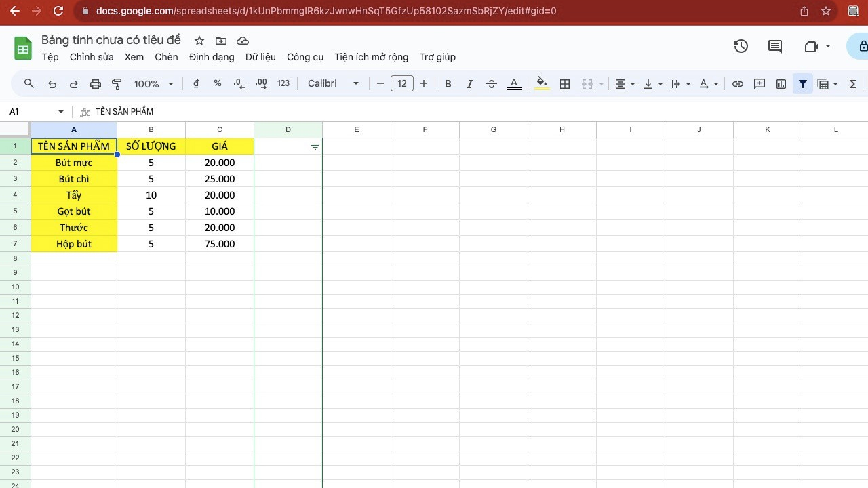This screenshot has height=488, width=868.
Task: Click the print icon in toolbar
Action: 96,84
